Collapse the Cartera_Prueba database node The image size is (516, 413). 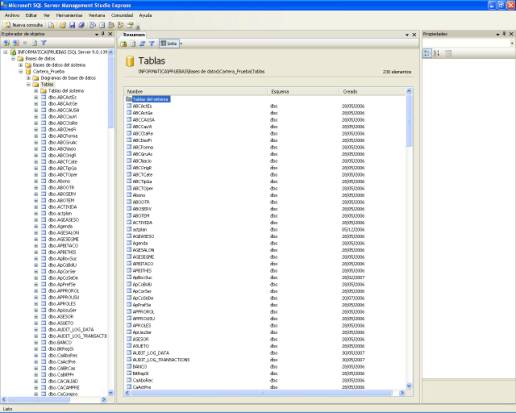[x=21, y=72]
